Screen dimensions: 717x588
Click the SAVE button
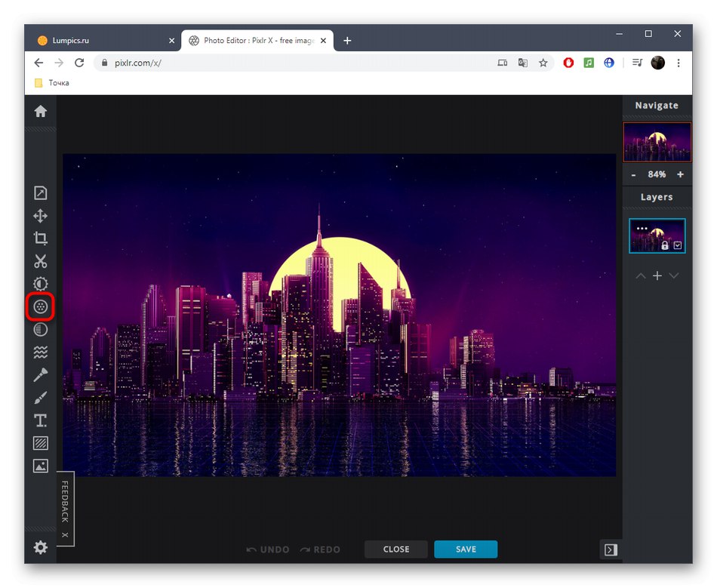tap(466, 550)
